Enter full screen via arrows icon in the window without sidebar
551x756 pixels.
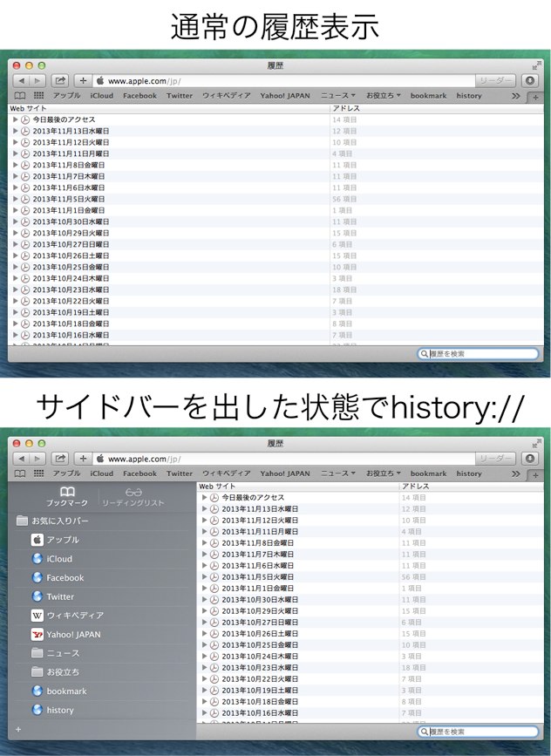pyautogui.click(x=536, y=65)
